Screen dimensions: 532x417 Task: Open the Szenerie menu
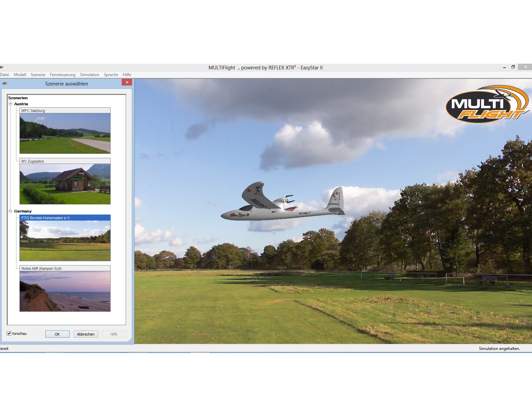pos(38,75)
